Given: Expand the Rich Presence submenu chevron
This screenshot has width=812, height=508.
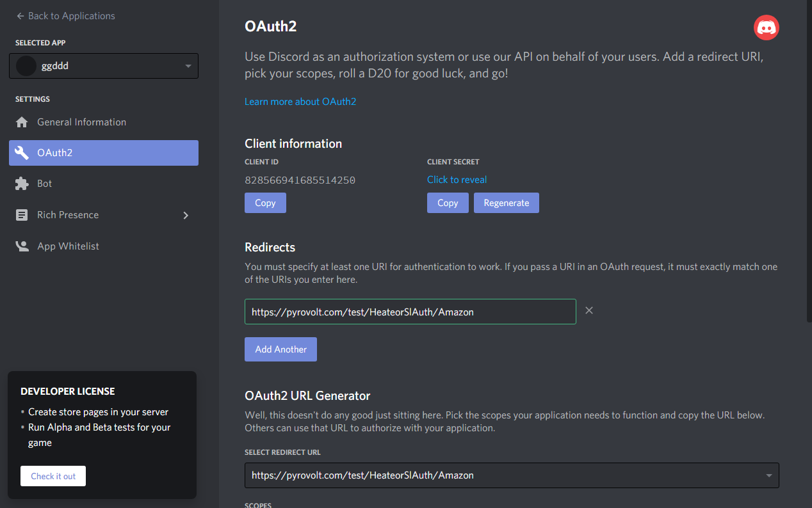Looking at the screenshot, I should (186, 215).
